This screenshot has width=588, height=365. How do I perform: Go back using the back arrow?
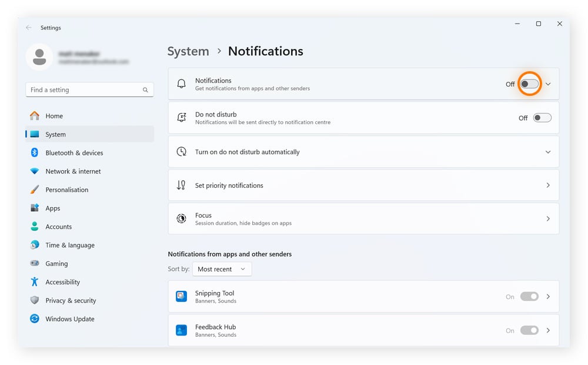pyautogui.click(x=29, y=28)
